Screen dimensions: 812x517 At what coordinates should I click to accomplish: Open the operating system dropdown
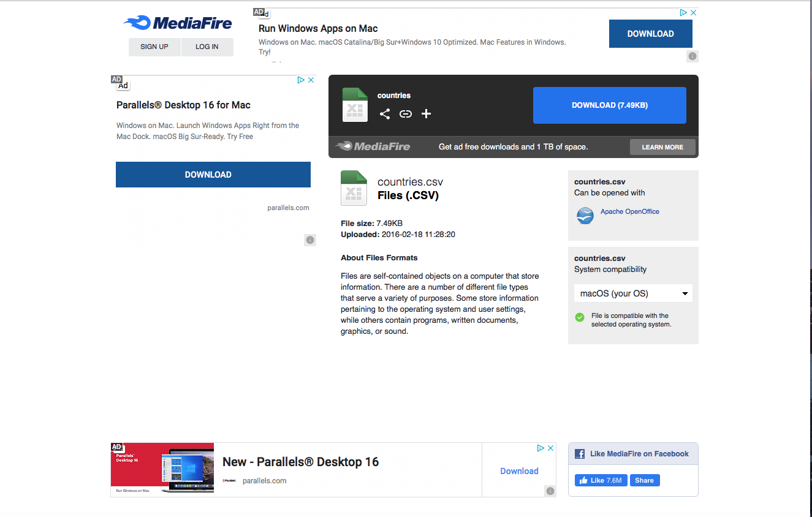click(633, 293)
